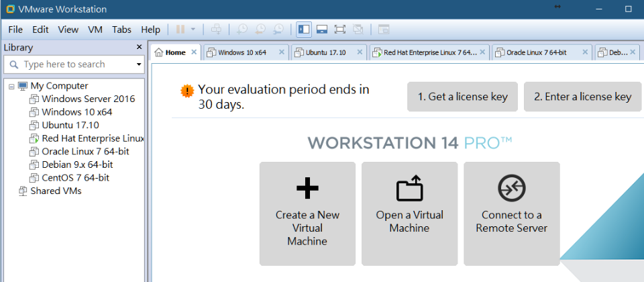Click the Get a license key button
The image size is (644, 282).
(462, 97)
